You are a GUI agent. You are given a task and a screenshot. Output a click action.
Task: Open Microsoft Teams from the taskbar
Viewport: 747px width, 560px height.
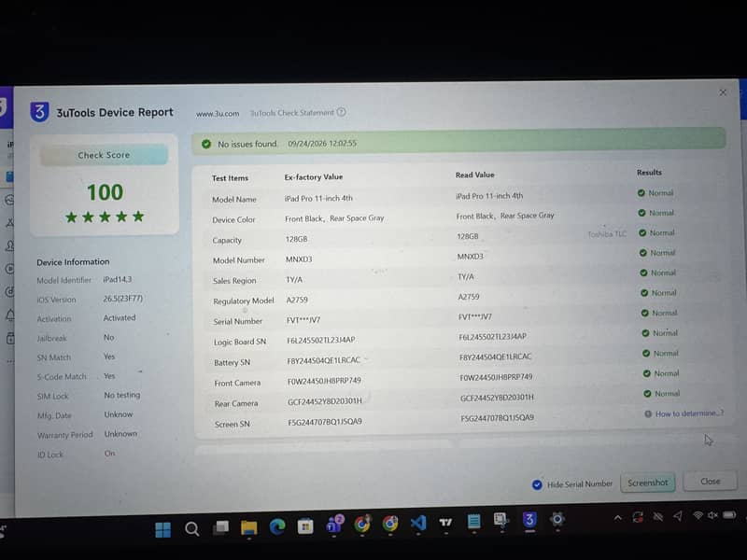point(334,525)
